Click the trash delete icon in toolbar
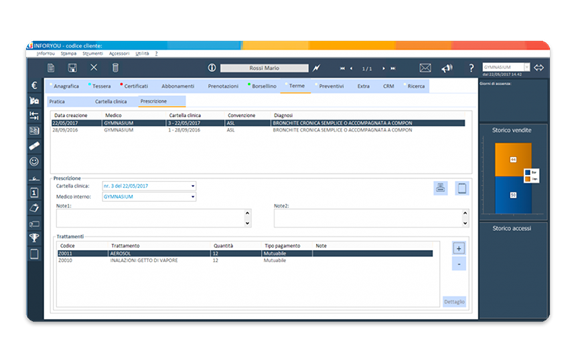The height and width of the screenshot is (362, 576). coord(115,68)
